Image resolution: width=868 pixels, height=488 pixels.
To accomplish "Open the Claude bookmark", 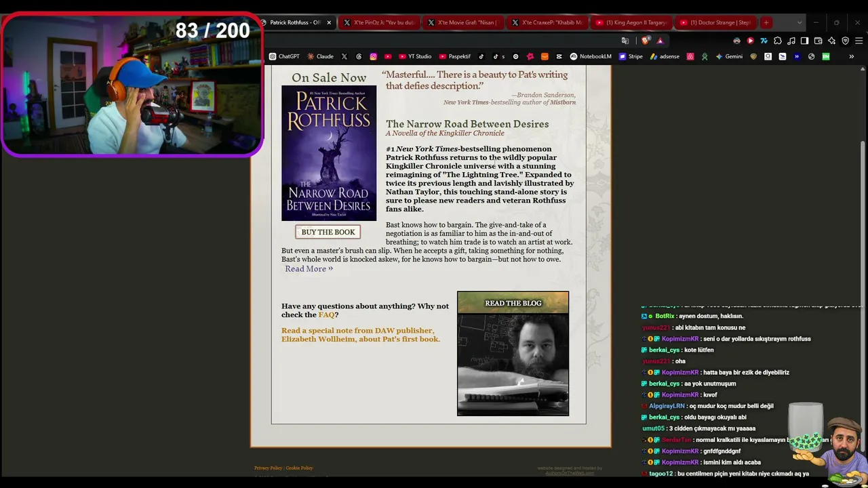I will (x=320, y=56).
